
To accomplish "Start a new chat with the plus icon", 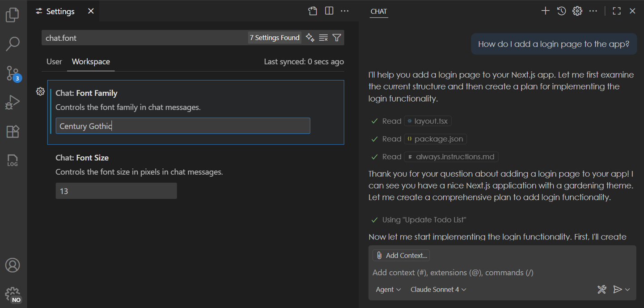I will tap(545, 11).
